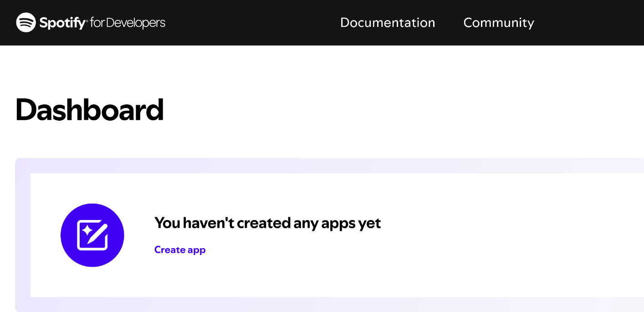This screenshot has height=312, width=644.
Task: Open the dashboard via the Spotify icon
Action: click(26, 22)
